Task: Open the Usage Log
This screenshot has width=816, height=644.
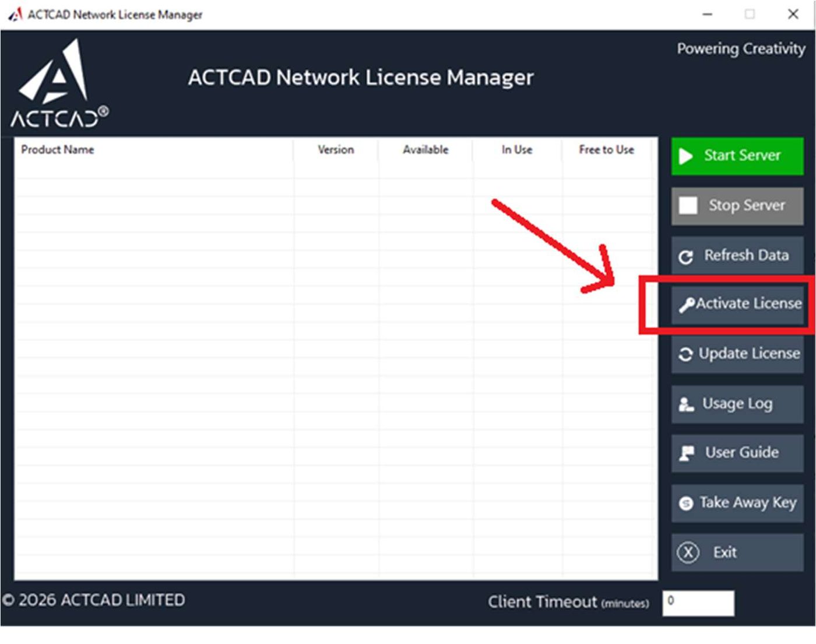Action: coord(737,404)
